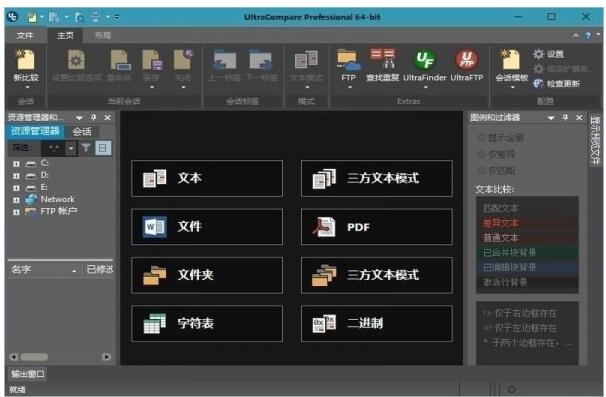This screenshot has width=606, height=397.
Task: Click the 下一标签 (Next Tab) icon
Action: pos(260,60)
